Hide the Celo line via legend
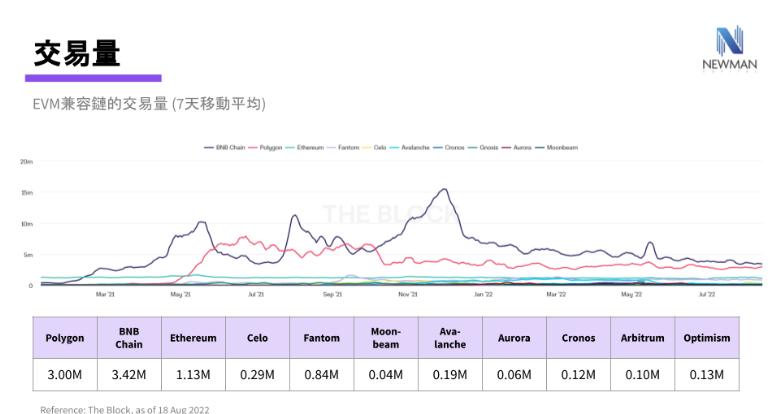Viewport: 770px width, 414px height. tap(379, 147)
